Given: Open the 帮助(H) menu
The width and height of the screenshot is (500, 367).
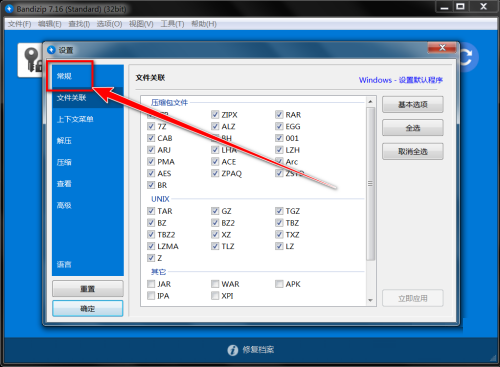Looking at the screenshot, I should (x=204, y=24).
